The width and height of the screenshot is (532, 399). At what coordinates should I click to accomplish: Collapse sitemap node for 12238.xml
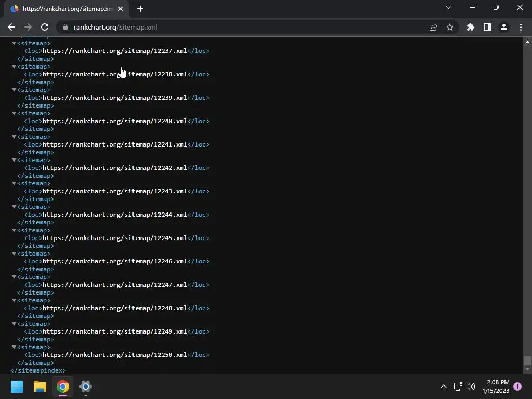(x=14, y=66)
